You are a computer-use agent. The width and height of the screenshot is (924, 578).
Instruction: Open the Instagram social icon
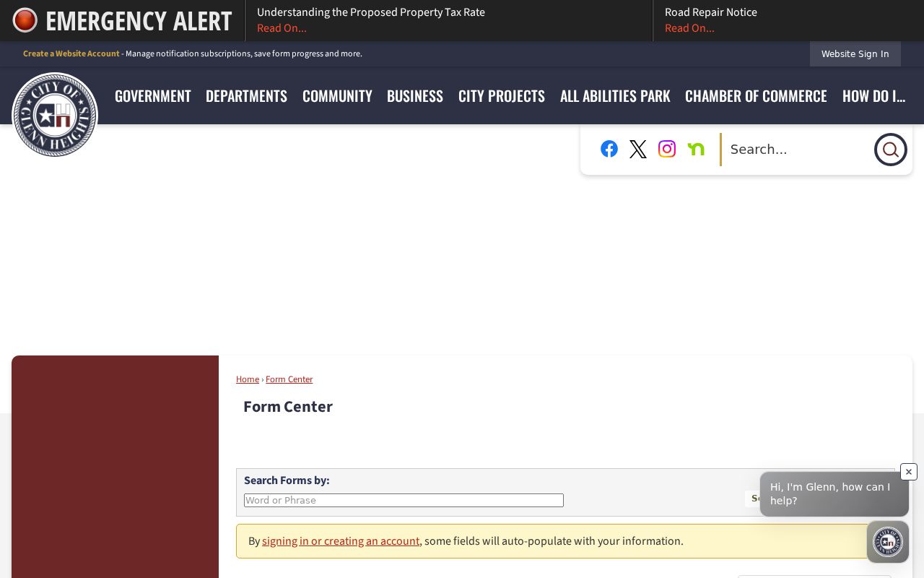[x=667, y=149]
